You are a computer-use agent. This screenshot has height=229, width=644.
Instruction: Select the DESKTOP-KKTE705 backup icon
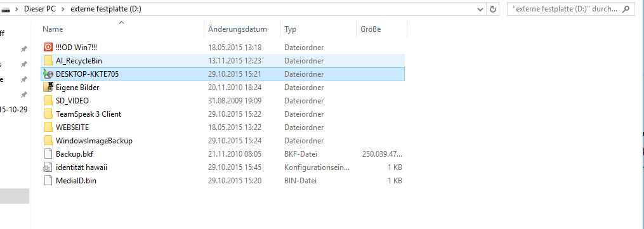(48, 74)
